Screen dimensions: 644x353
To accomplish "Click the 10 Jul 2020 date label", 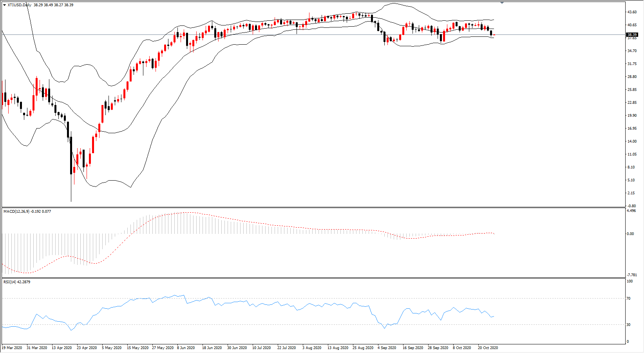I will (262, 348).
